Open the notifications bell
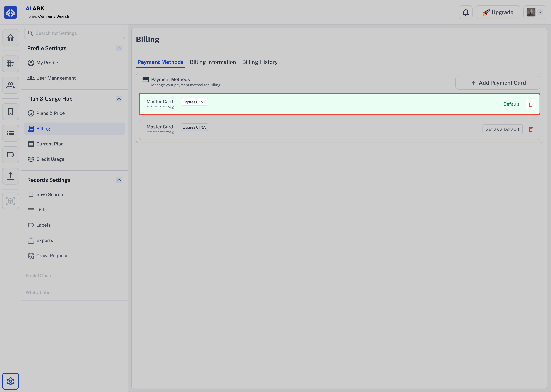Image resolution: width=551 pixels, height=392 pixels. 466,12
